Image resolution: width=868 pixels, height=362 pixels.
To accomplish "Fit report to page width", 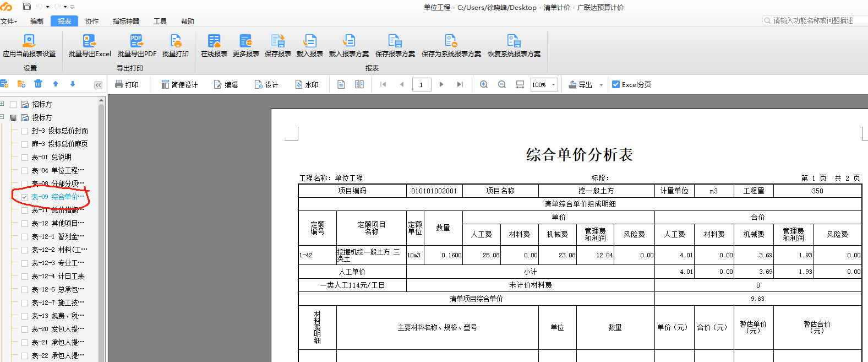I will point(520,84).
